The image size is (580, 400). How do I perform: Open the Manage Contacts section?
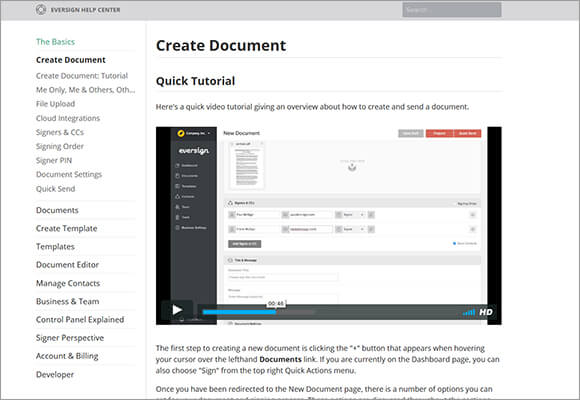pyautogui.click(x=68, y=283)
